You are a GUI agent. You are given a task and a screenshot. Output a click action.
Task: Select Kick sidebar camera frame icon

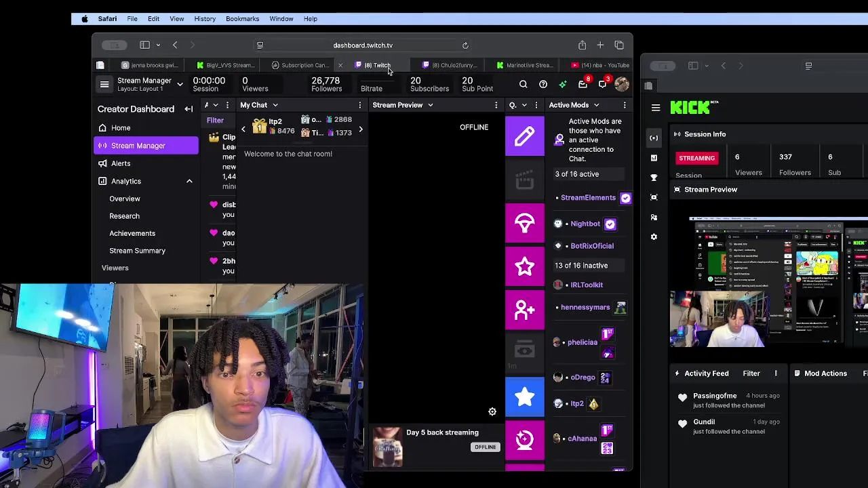coord(654,197)
